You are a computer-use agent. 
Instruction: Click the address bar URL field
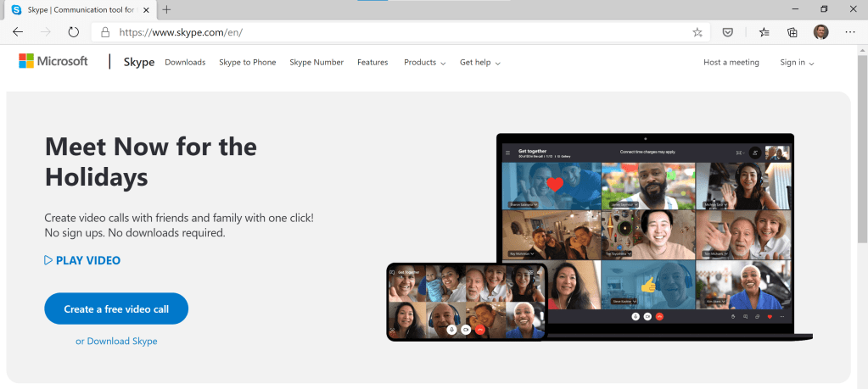click(x=382, y=32)
